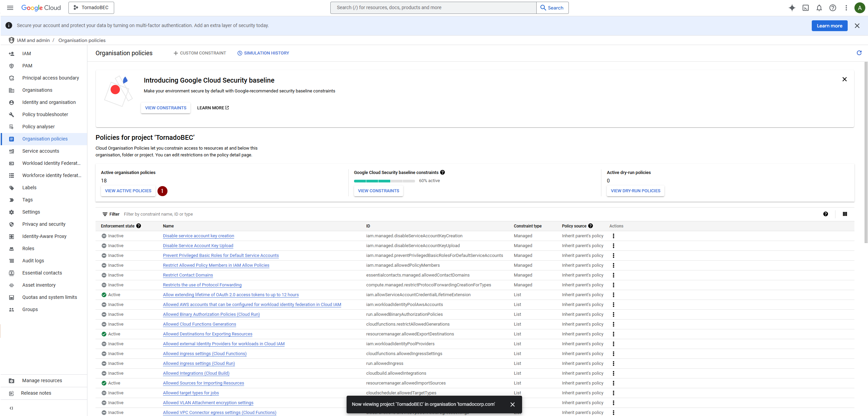Screen dimensions: 868x416
Task: Open TornadoBEC project selector dropdown
Action: click(91, 8)
